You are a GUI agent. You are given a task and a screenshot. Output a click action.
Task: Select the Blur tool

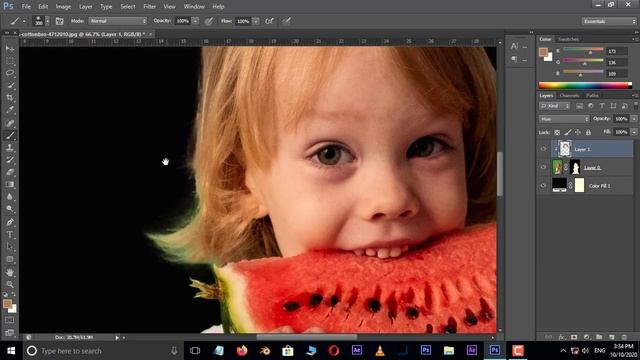(10, 197)
